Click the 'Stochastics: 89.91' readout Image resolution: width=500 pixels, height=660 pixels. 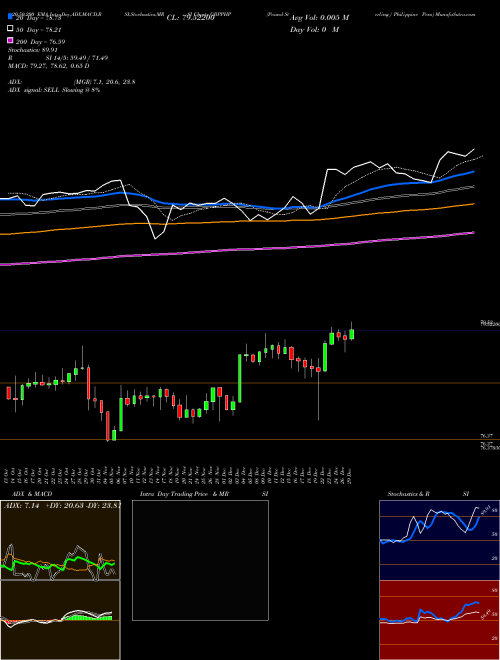tap(33, 50)
